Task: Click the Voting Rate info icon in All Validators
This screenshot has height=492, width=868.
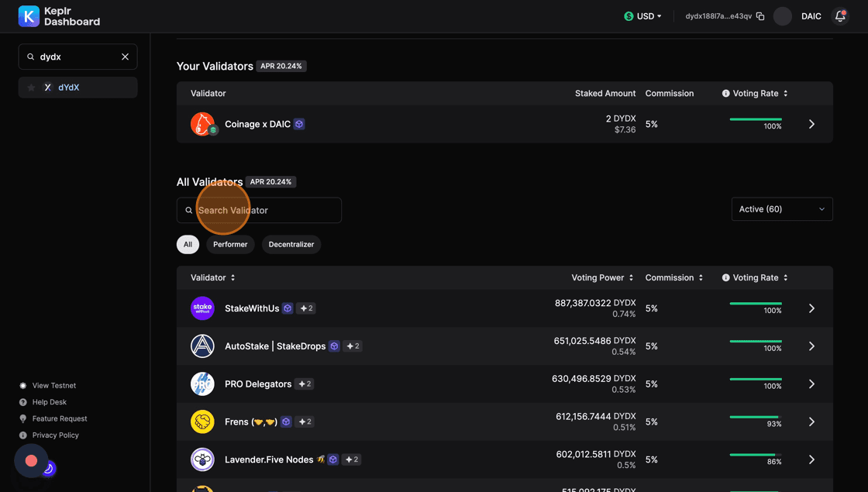Action: pyautogui.click(x=726, y=277)
